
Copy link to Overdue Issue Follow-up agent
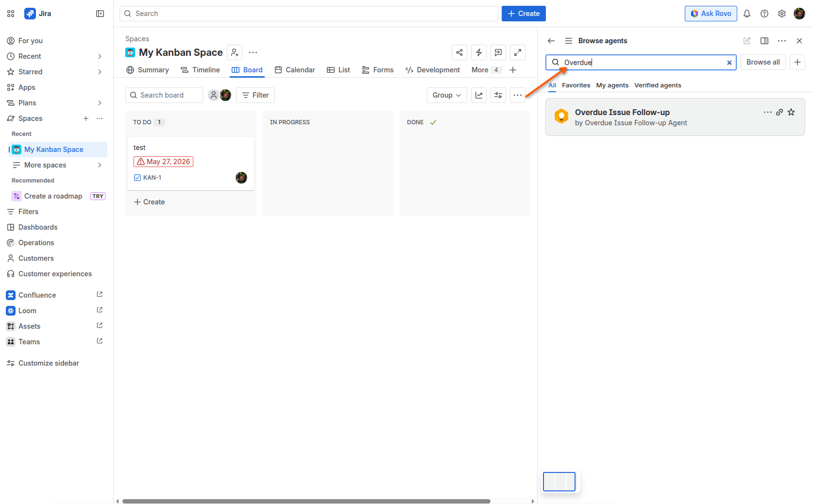pyautogui.click(x=779, y=112)
